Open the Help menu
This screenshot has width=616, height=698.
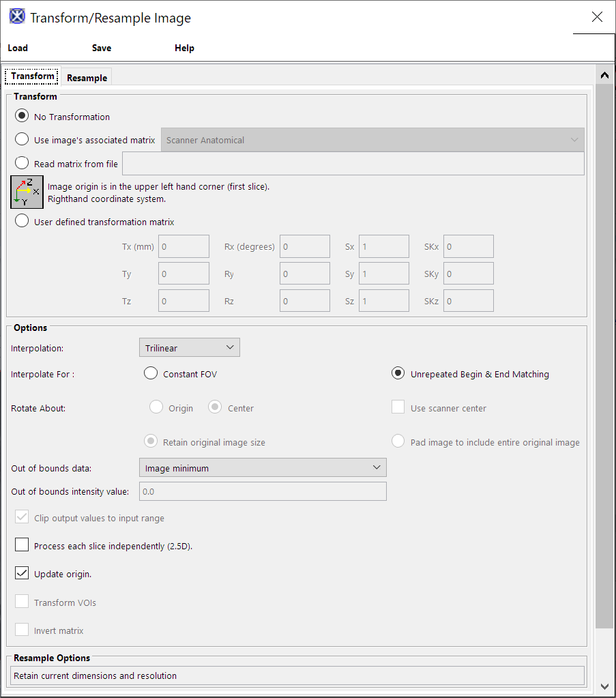point(184,48)
